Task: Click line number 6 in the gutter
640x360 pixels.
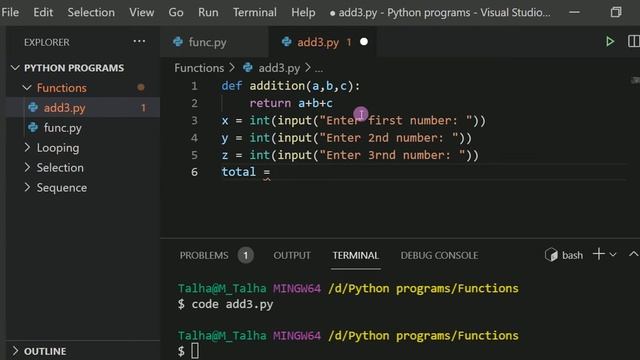Action: click(194, 172)
